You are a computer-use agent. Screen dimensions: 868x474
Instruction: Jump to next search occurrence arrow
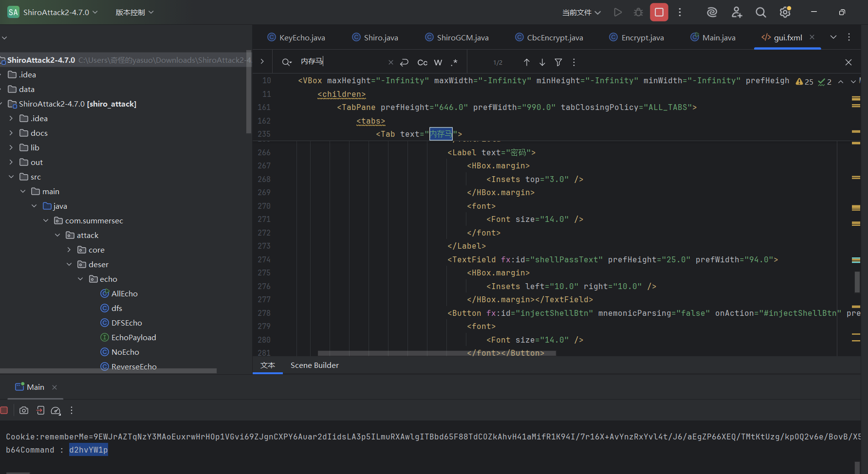(542, 62)
